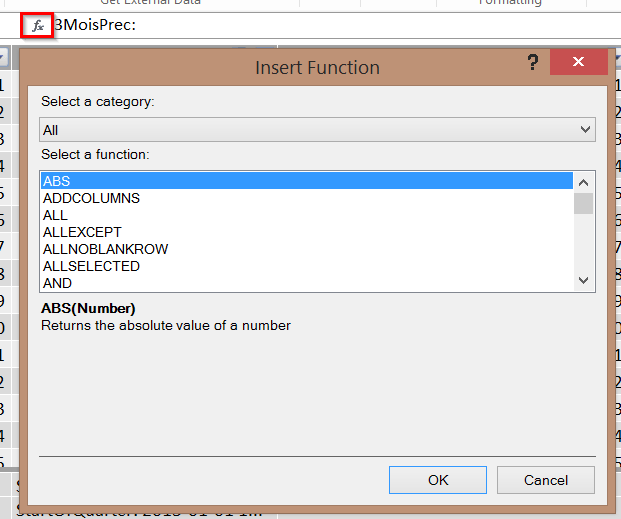Click the function list scroll up arrow

(x=584, y=181)
